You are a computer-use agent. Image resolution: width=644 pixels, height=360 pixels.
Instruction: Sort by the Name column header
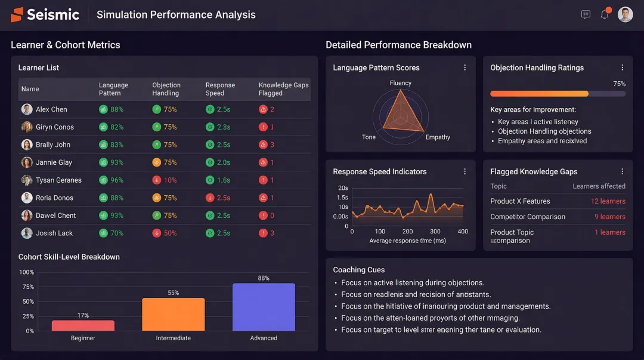pyautogui.click(x=30, y=88)
